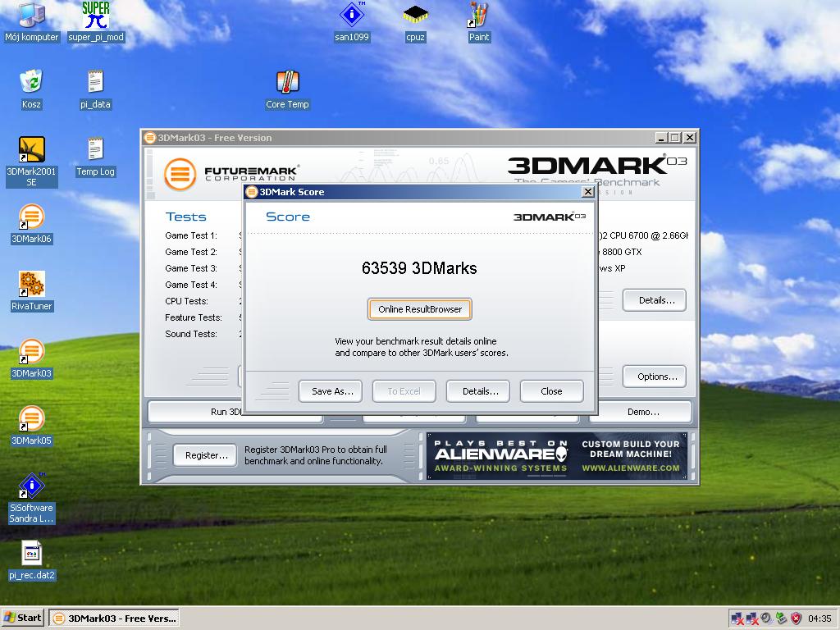Click 3DMark Score dialog title icon
840x630 pixels.
[x=252, y=192]
